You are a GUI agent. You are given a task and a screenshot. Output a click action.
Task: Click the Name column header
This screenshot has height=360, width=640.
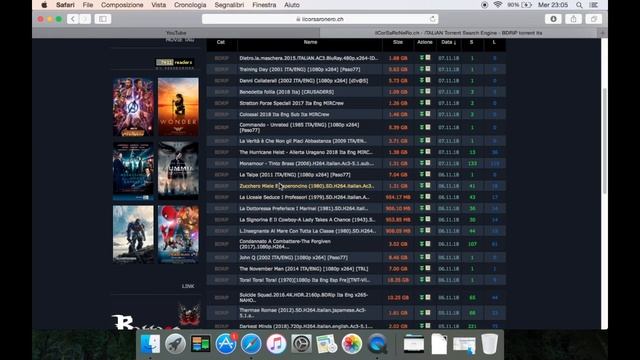pos(310,42)
